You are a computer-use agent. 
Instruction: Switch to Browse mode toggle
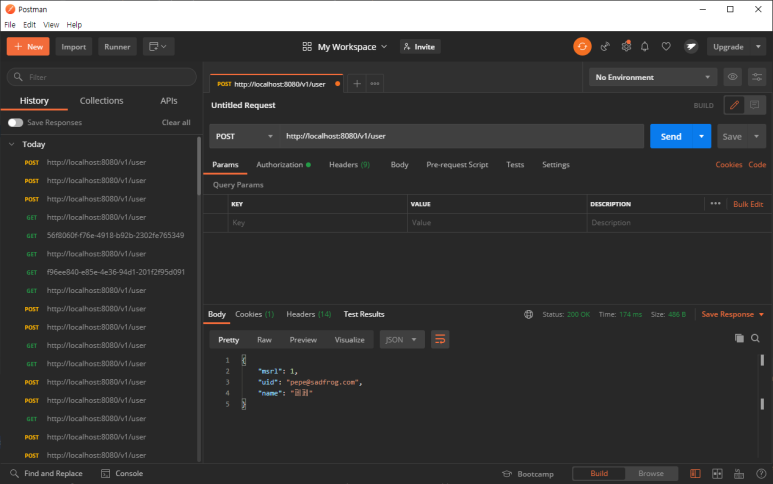click(651, 473)
